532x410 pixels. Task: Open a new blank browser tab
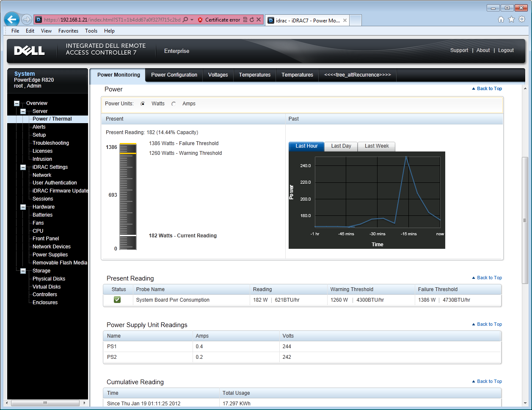[x=356, y=20]
